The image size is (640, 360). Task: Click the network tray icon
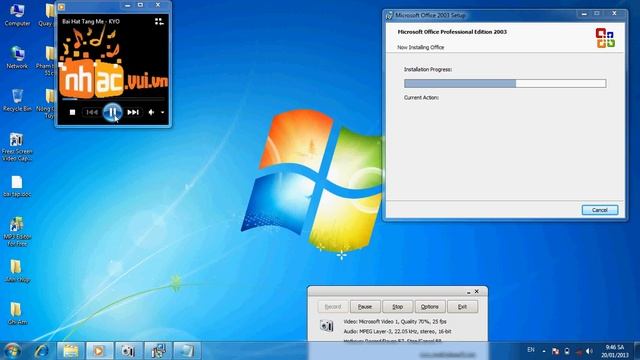(579, 351)
